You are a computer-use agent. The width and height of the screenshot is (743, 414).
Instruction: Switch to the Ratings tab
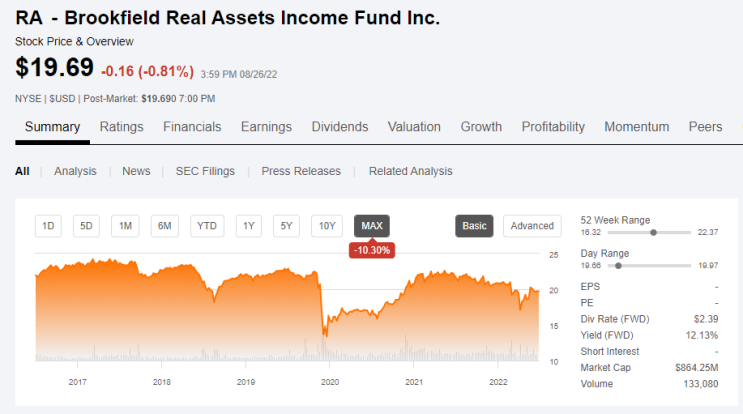pyautogui.click(x=121, y=127)
